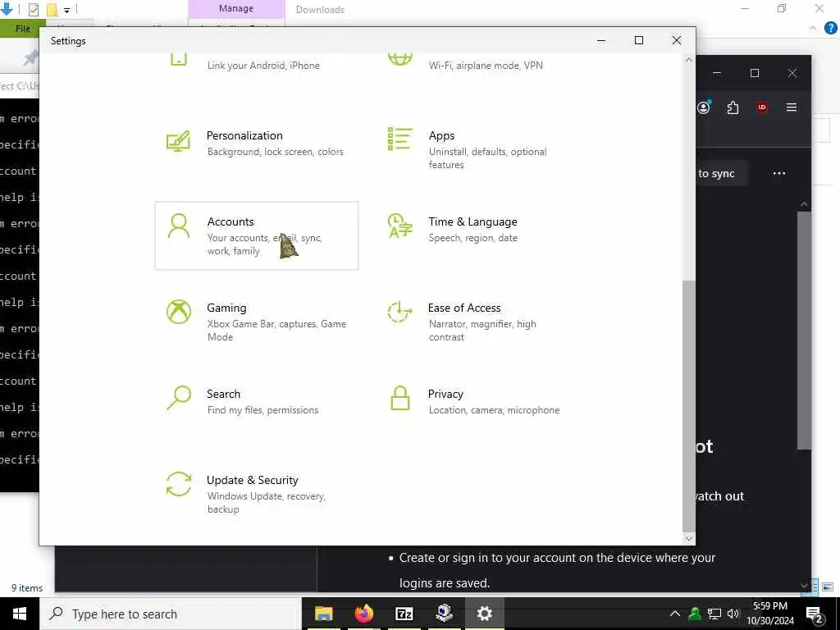This screenshot has height=630, width=840.
Task: Open Firefox hamburger application menu
Action: (x=792, y=107)
